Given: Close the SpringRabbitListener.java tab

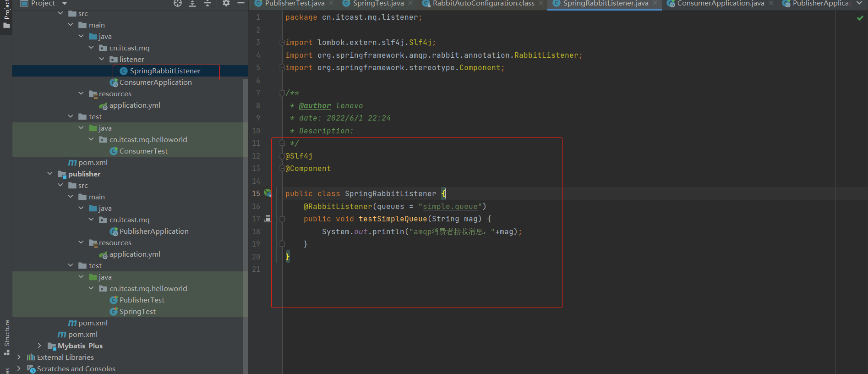Looking at the screenshot, I should tap(655, 3).
